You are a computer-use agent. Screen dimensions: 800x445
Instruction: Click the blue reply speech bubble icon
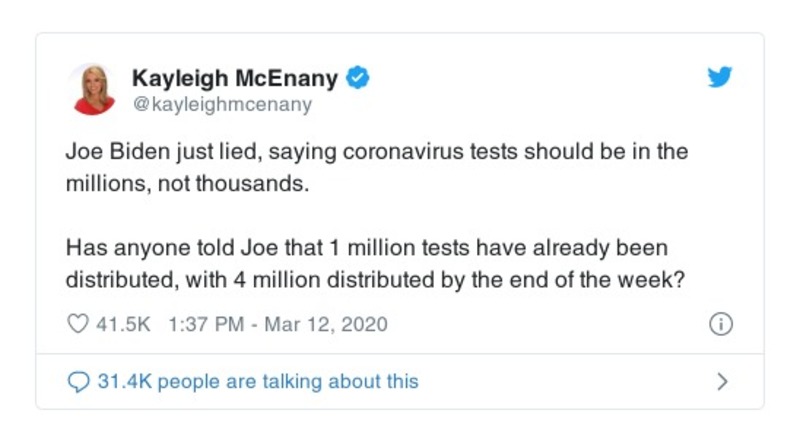click(x=79, y=381)
